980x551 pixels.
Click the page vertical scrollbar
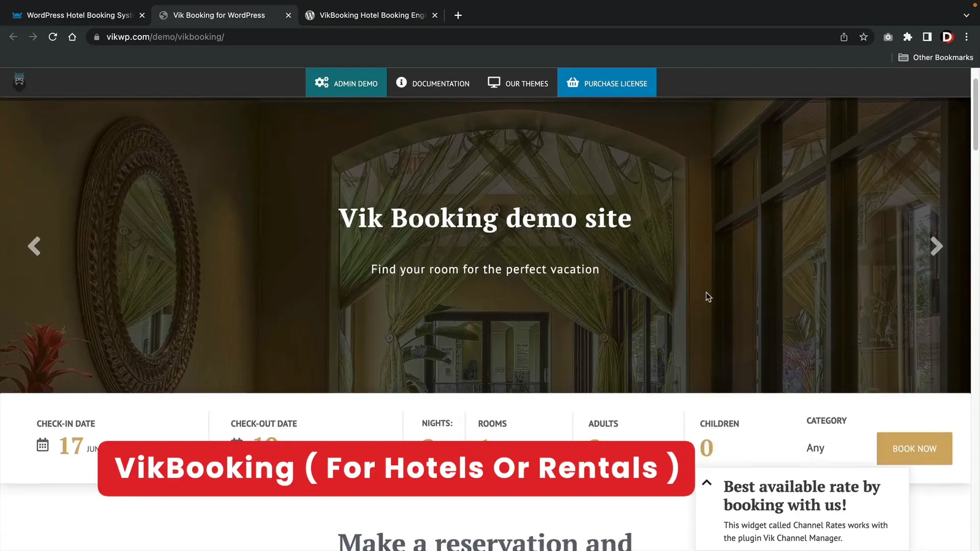[x=975, y=115]
